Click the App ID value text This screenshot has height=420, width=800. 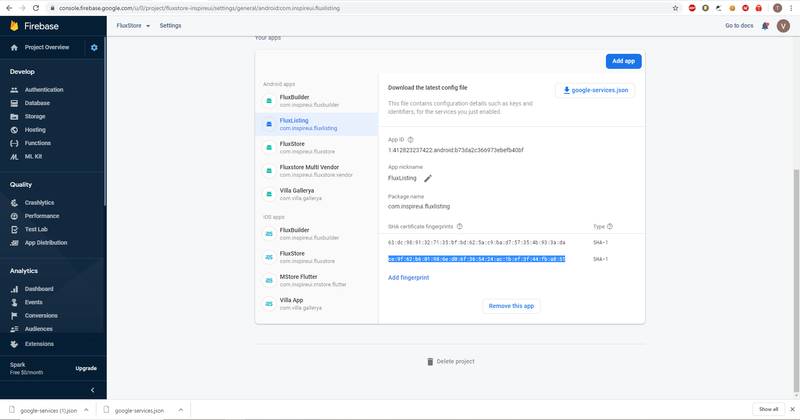(456, 150)
